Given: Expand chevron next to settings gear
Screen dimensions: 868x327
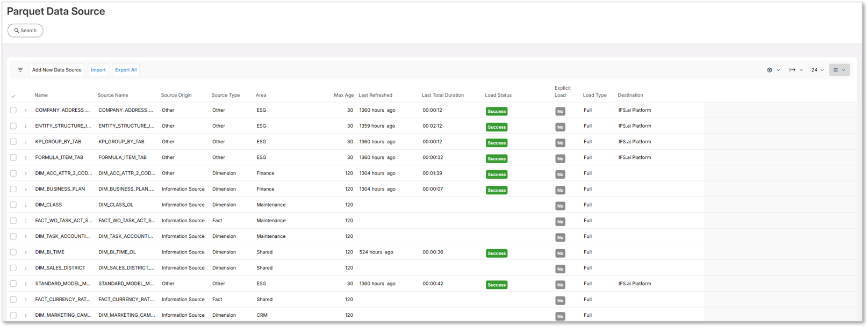Looking at the screenshot, I should point(778,70).
